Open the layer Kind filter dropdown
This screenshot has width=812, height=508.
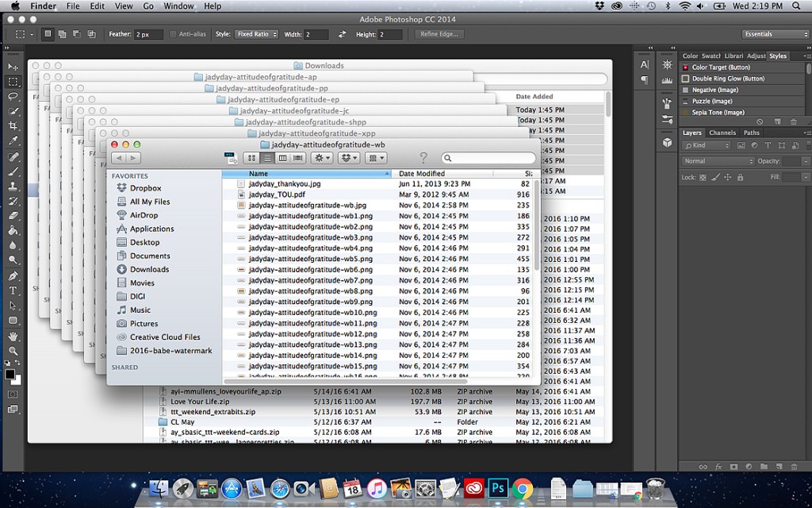point(706,146)
